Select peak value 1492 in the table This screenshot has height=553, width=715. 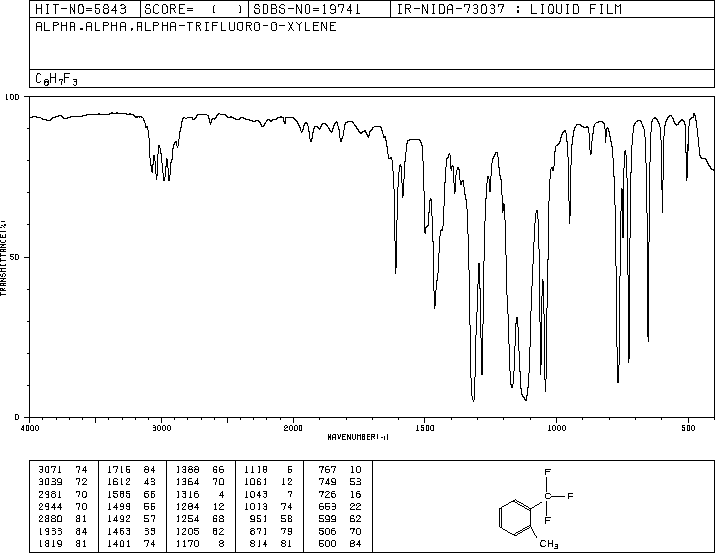119,519
